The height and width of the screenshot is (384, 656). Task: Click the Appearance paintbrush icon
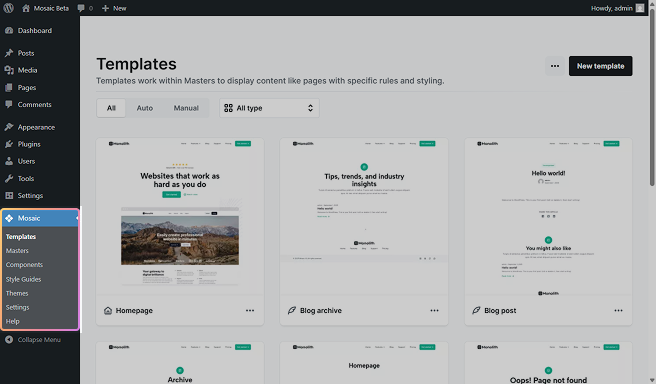point(9,127)
